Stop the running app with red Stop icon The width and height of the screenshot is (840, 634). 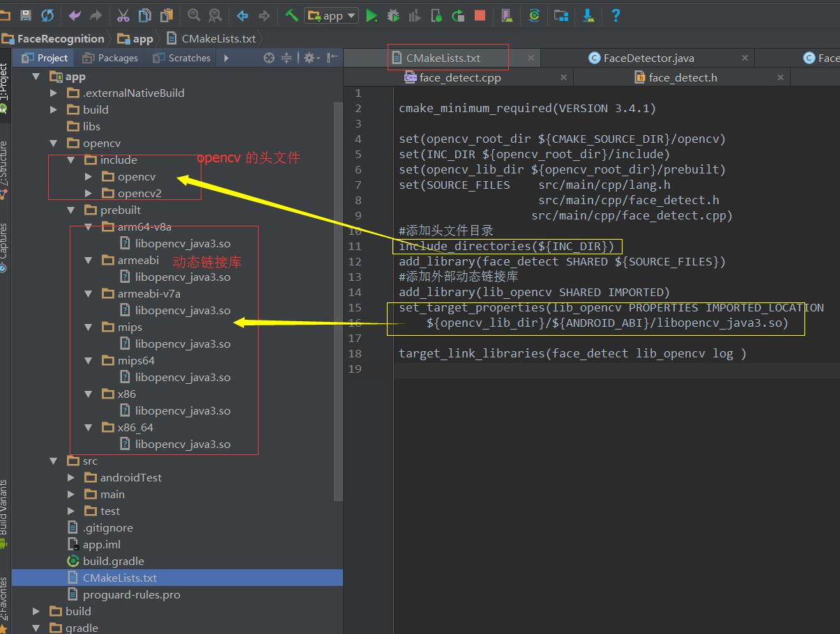pyautogui.click(x=480, y=15)
